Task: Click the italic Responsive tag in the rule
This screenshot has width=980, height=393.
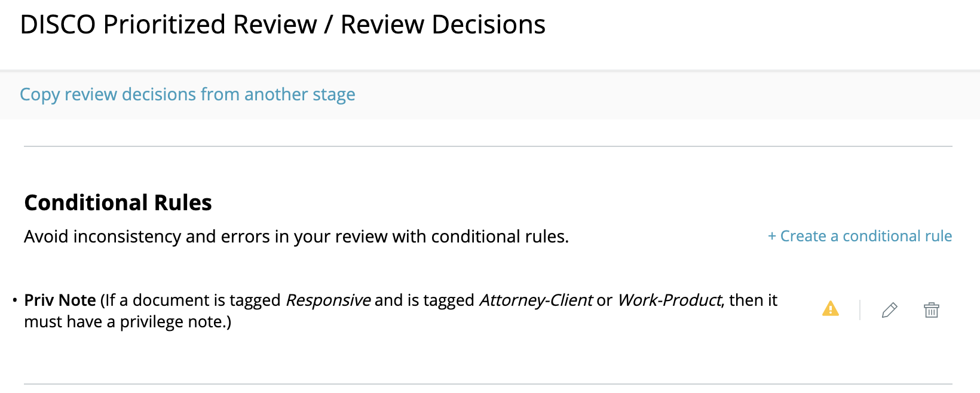Action: 328,300
